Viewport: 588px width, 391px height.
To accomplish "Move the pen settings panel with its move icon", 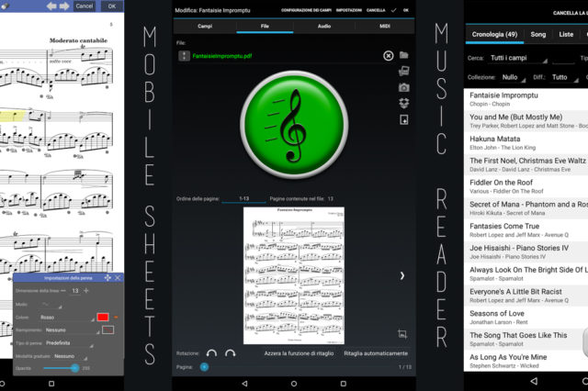I will [x=107, y=277].
